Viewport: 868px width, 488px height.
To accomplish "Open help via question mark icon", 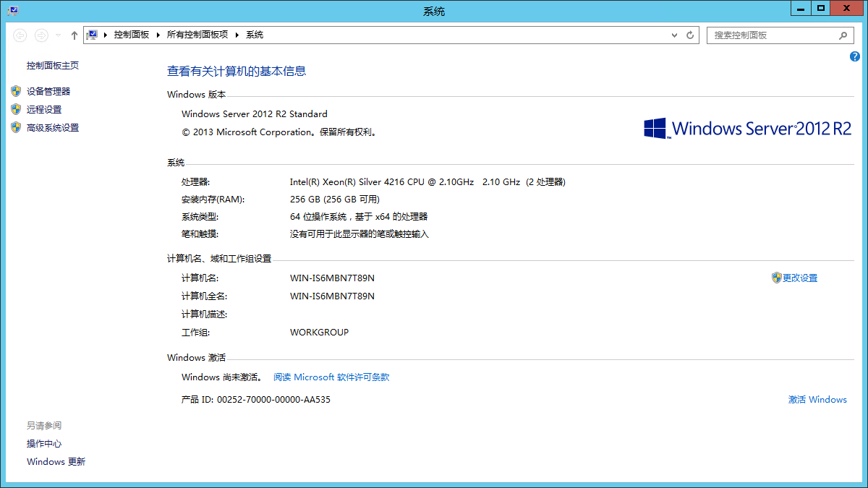I will pyautogui.click(x=855, y=56).
